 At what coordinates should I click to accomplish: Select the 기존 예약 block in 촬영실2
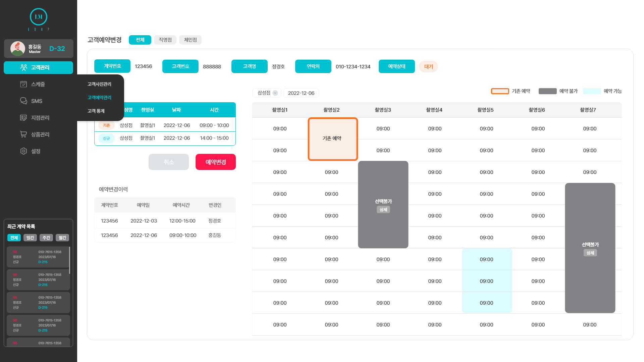[333, 139]
